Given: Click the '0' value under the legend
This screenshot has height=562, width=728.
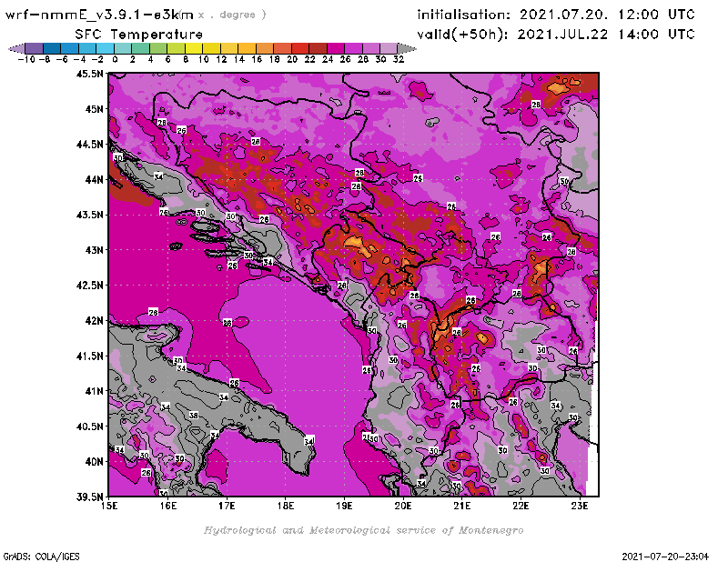Looking at the screenshot, I should [x=115, y=59].
